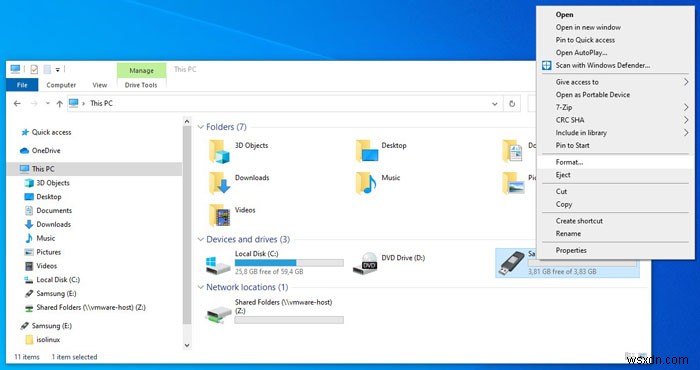Image resolution: width=700 pixels, height=370 pixels.
Task: Select the Local Disk (C:) drive icon
Action: point(218,265)
